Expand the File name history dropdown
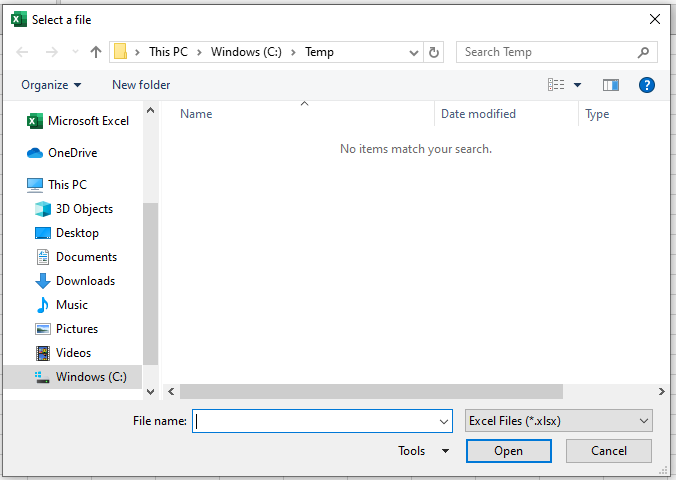 [x=444, y=421]
